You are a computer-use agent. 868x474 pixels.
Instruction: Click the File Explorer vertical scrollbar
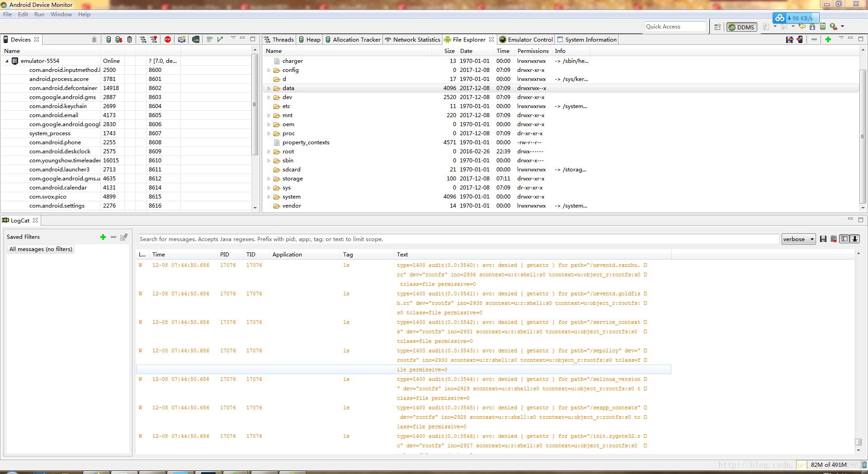click(x=863, y=137)
